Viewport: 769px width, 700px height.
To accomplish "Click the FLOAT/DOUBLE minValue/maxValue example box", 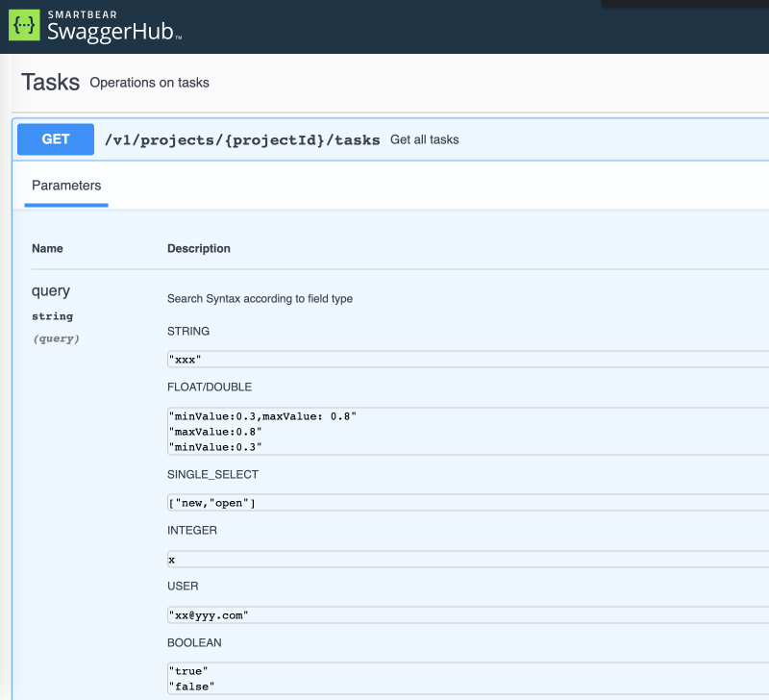I will pyautogui.click(x=467, y=431).
